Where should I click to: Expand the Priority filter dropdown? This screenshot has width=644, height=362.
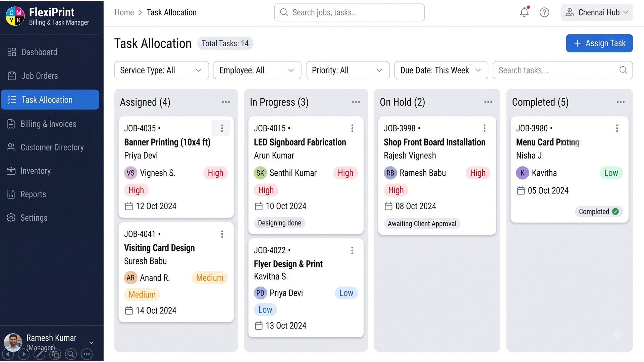tap(347, 70)
